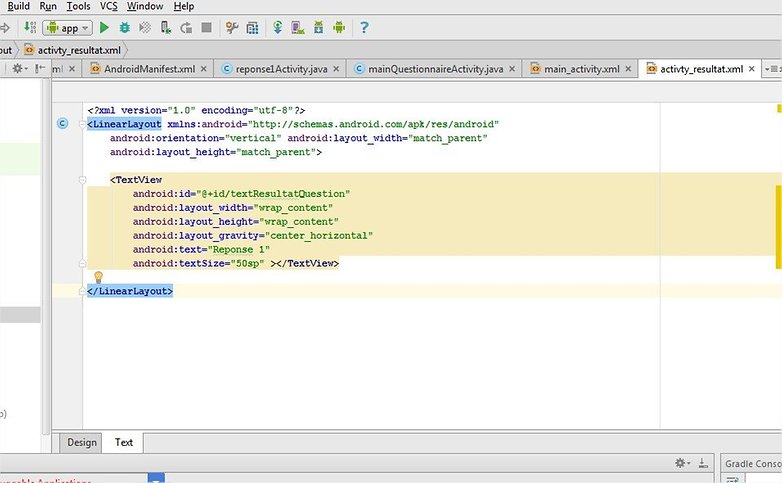Click the TextView closing fold marker
This screenshot has width=782, height=483.
pos(83,263)
